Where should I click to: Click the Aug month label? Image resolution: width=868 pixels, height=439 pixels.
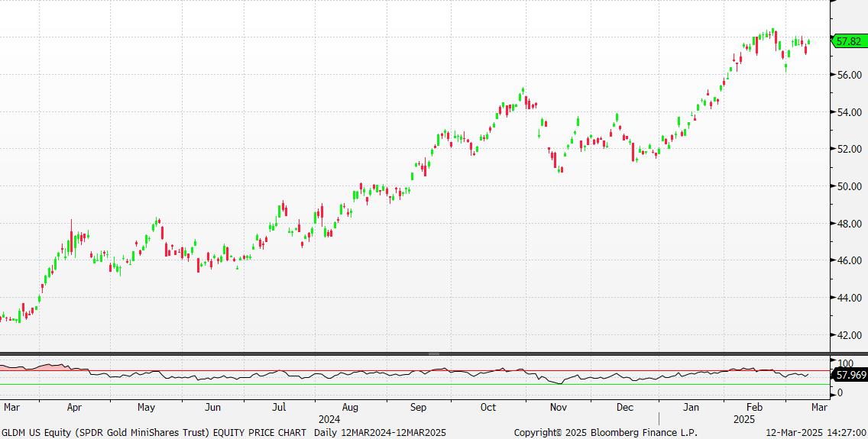[351, 408]
